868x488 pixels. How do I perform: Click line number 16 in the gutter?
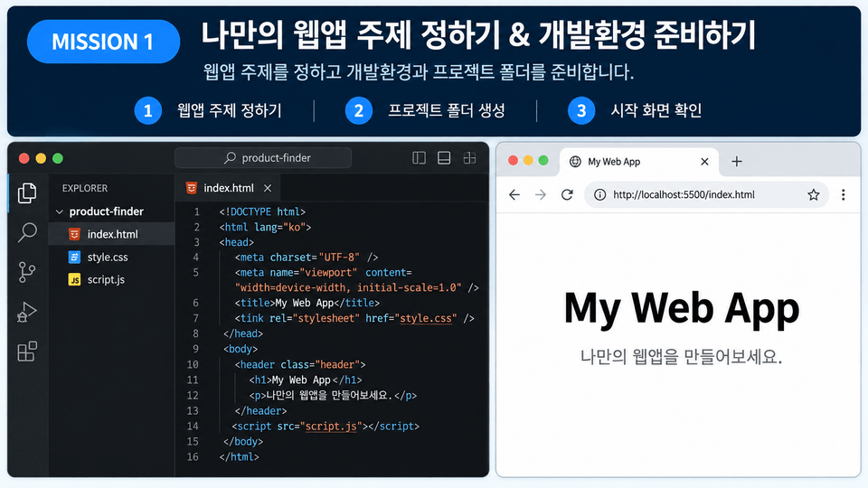pos(192,457)
